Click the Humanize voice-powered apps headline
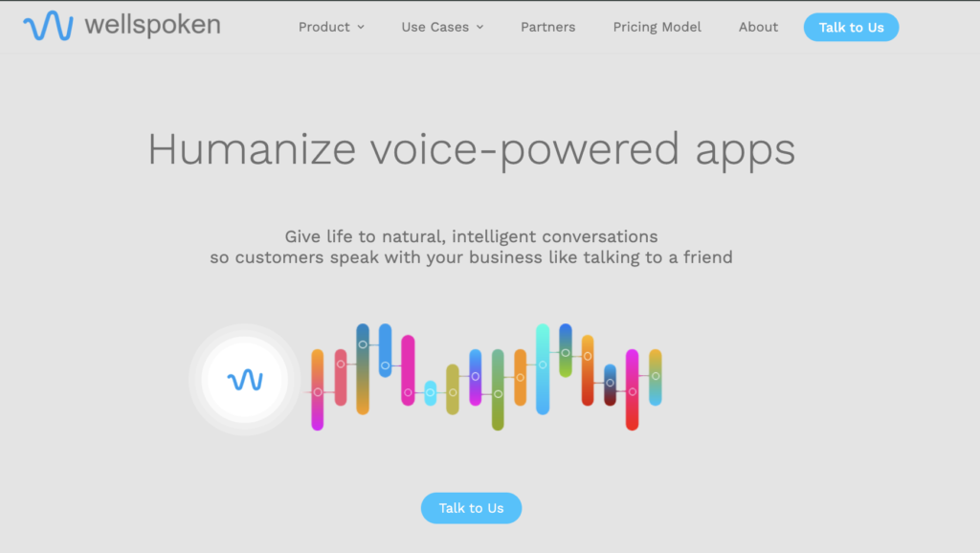This screenshot has height=553, width=980. pyautogui.click(x=471, y=150)
